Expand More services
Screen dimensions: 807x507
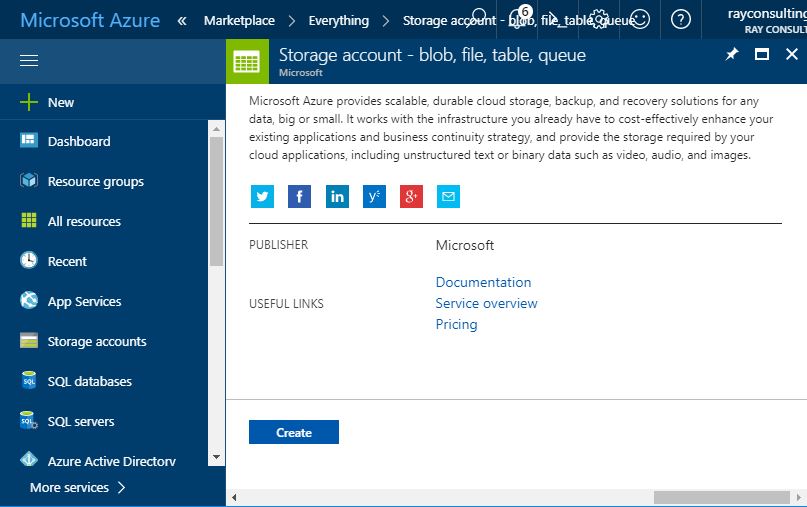point(77,487)
